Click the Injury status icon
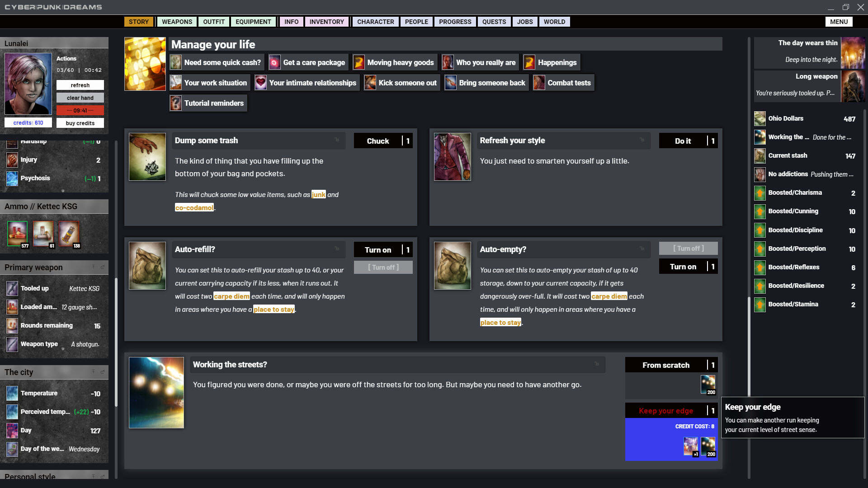Screen dimensions: 868x488 12,160
